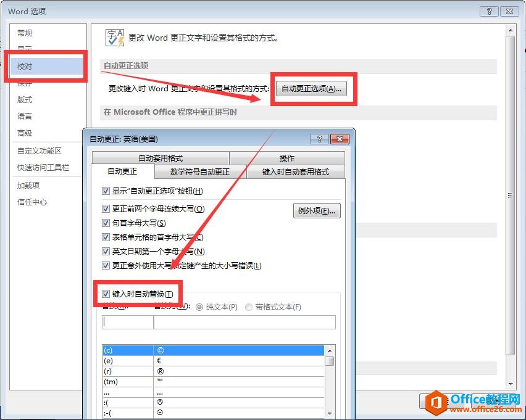526x420 pixels.
Task: Disable the 句首字母大写 checkbox
Action: point(107,223)
